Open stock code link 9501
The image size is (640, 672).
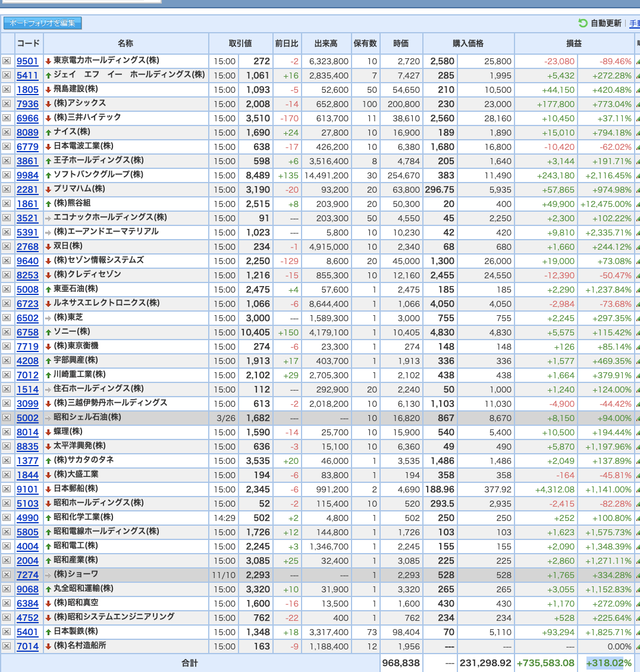click(x=27, y=61)
